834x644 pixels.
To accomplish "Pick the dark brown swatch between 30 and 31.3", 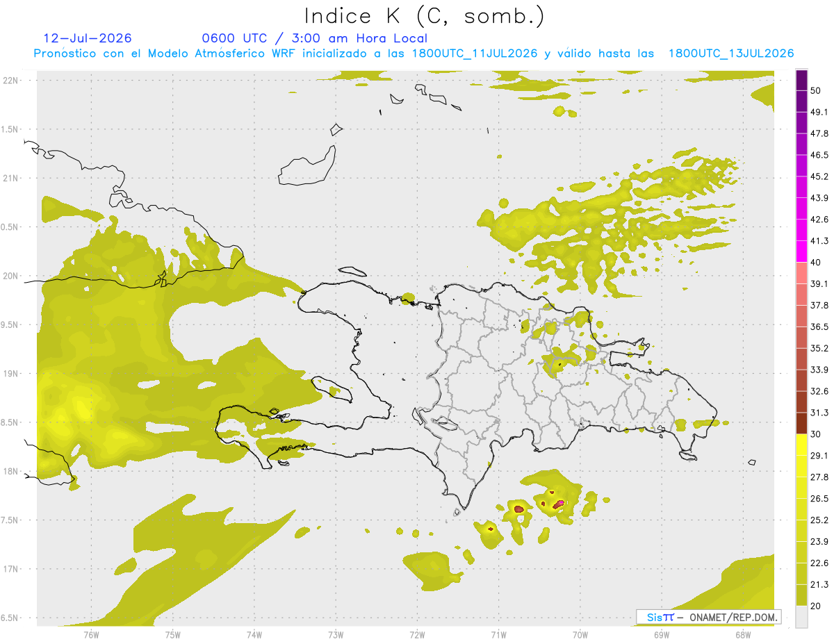I will click(x=802, y=424).
